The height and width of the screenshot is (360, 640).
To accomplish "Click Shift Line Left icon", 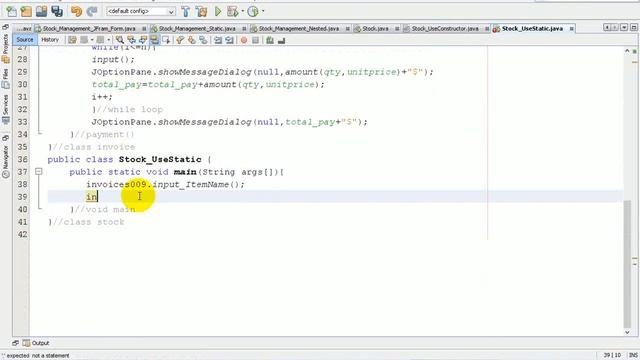I will coord(218,40).
